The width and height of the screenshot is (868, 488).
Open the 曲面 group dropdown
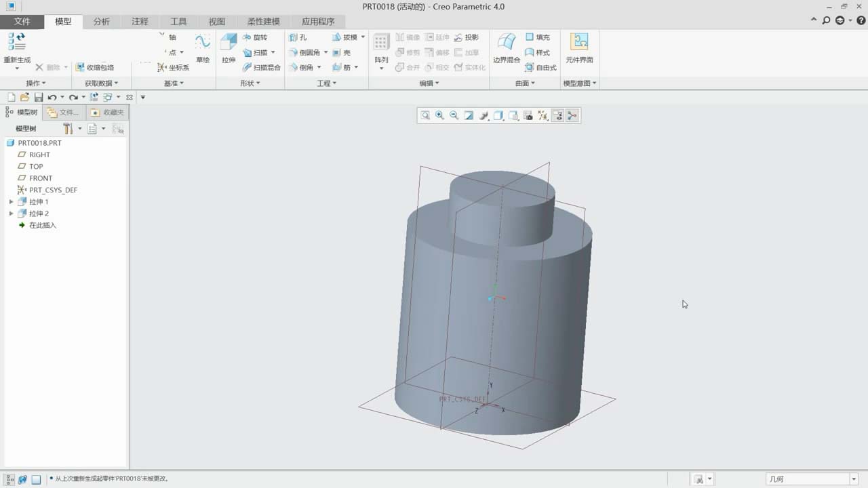(x=524, y=83)
